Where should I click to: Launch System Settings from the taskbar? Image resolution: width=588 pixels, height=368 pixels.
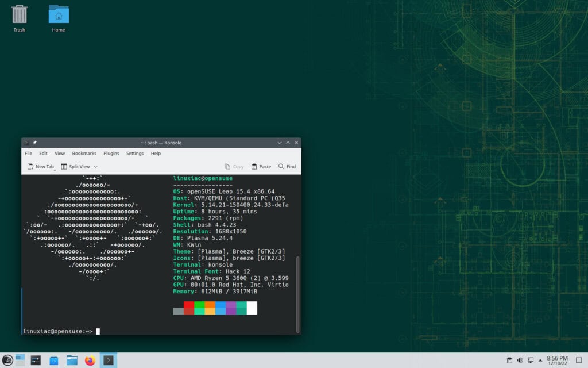(x=36, y=361)
